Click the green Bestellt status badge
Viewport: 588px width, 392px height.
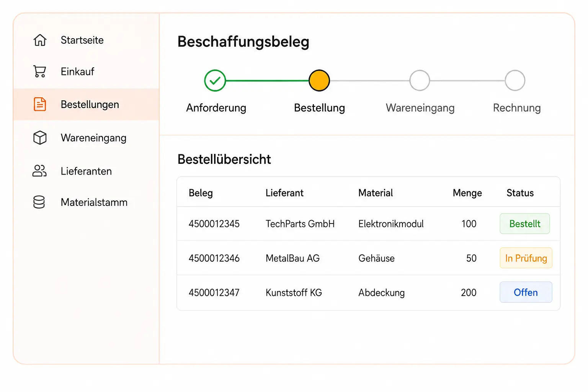(x=525, y=224)
